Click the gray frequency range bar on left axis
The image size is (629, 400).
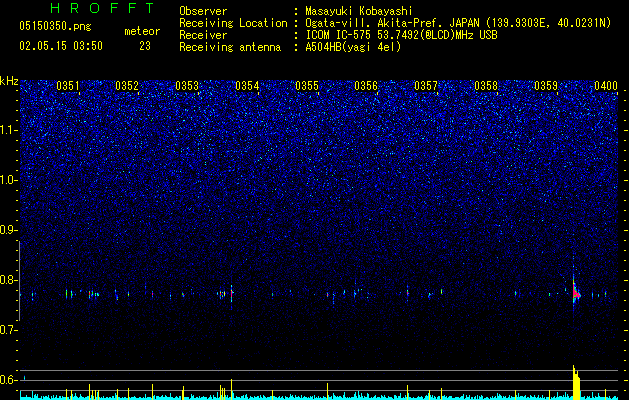click(19, 281)
